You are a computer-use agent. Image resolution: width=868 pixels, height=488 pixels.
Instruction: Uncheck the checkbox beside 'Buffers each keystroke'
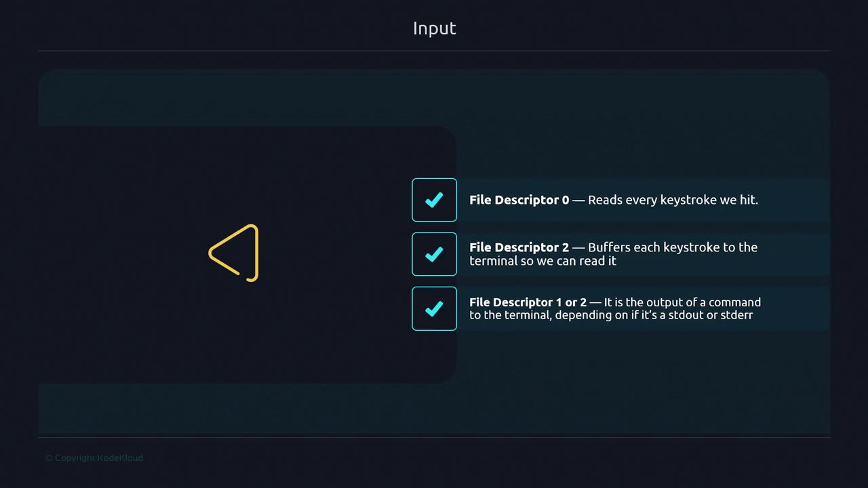[434, 254]
